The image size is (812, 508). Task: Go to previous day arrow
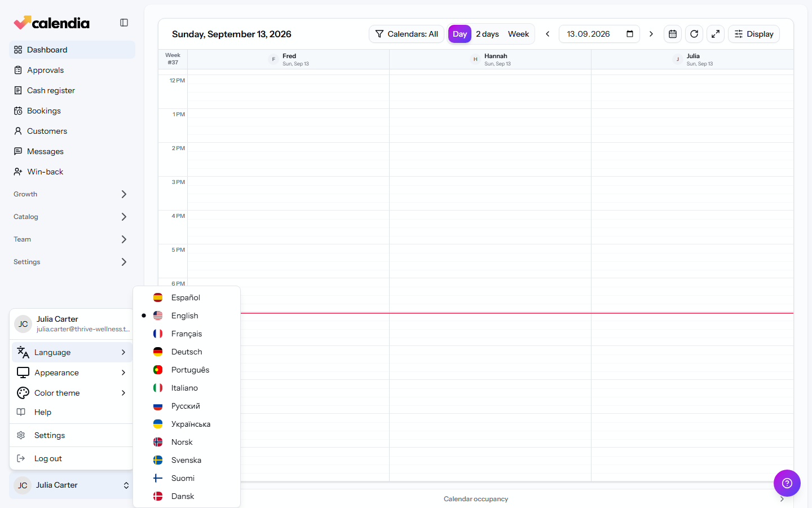pyautogui.click(x=548, y=34)
